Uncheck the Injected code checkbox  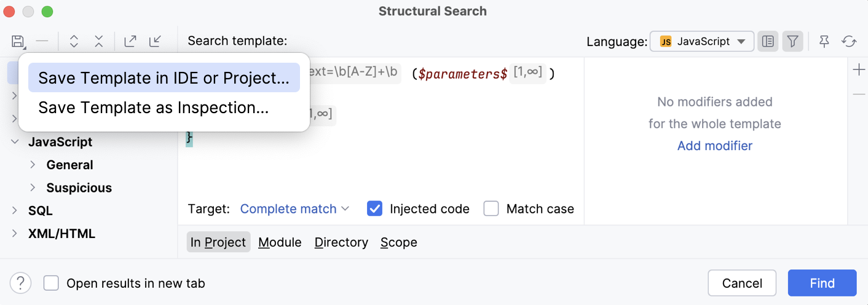374,209
